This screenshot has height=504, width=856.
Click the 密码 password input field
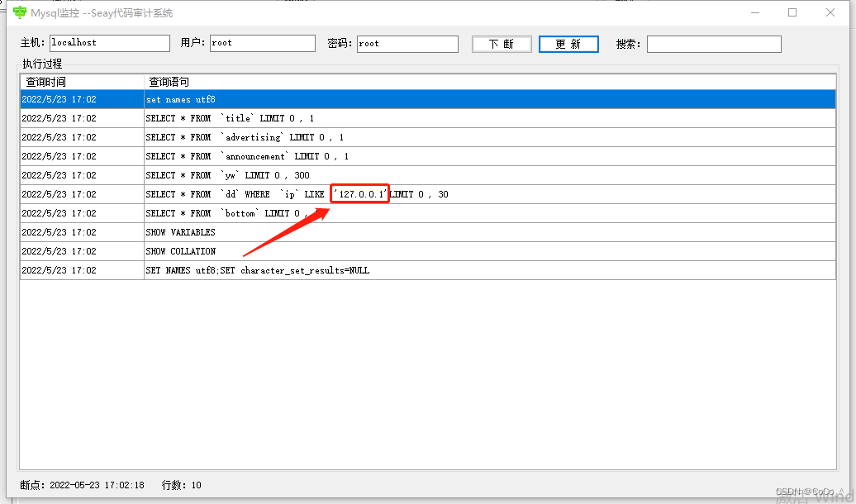click(x=407, y=44)
